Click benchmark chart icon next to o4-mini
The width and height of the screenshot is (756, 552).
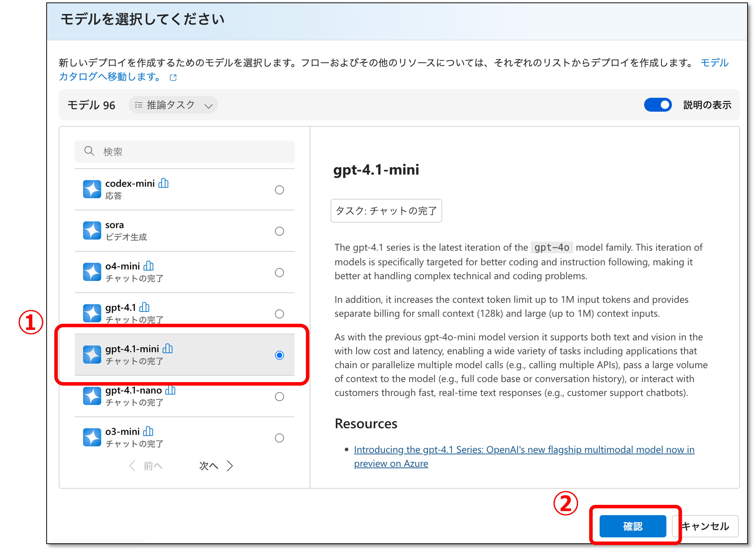[148, 266]
